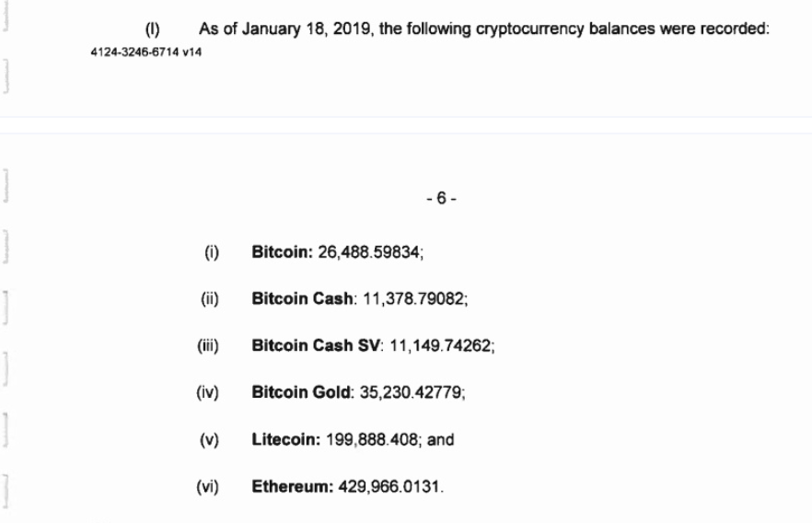The image size is (812, 523).
Task: Click the page number "- 6 -"
Action: pos(444,204)
